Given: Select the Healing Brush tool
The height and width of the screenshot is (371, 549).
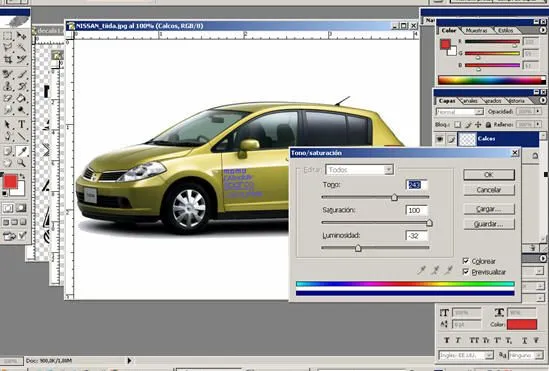Looking at the screenshot, I should pos(8,74).
